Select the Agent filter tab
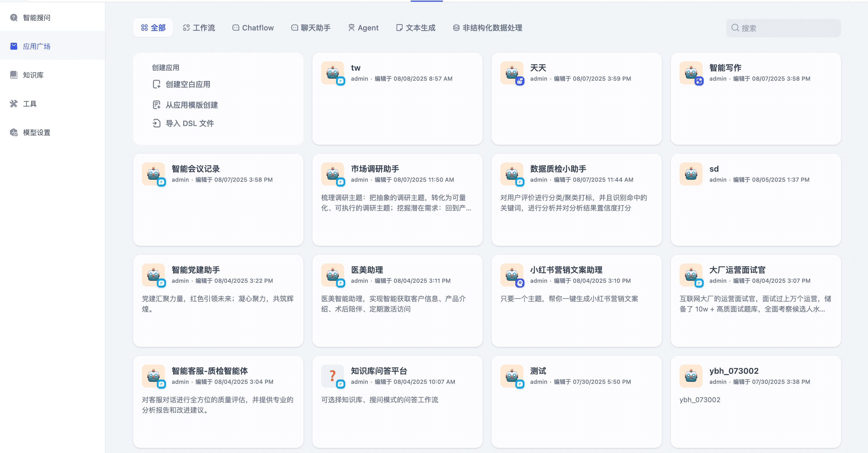Viewport: 868px width, 453px height. pos(363,28)
